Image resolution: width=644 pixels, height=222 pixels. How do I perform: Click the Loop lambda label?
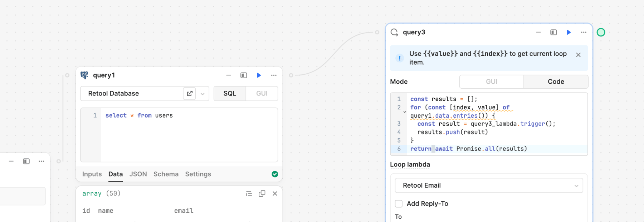410,164
